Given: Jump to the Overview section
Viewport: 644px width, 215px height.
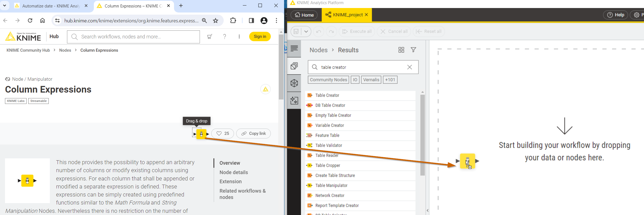Looking at the screenshot, I should click(x=230, y=163).
